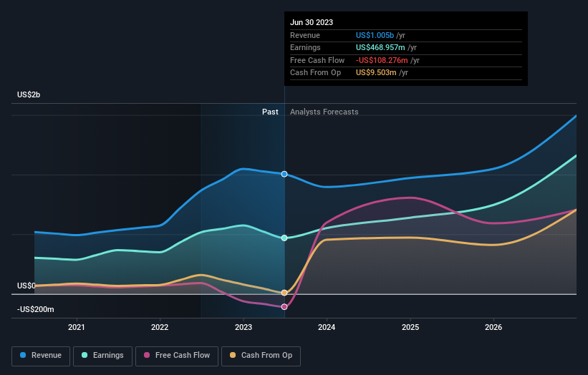Click the Analysts Forecasts label
588x375 pixels.
(x=324, y=112)
